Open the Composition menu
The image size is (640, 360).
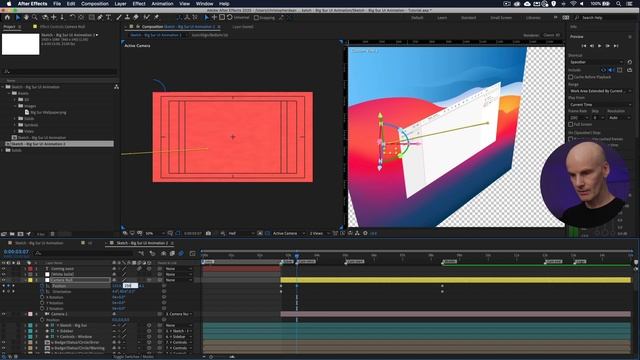point(95,4)
